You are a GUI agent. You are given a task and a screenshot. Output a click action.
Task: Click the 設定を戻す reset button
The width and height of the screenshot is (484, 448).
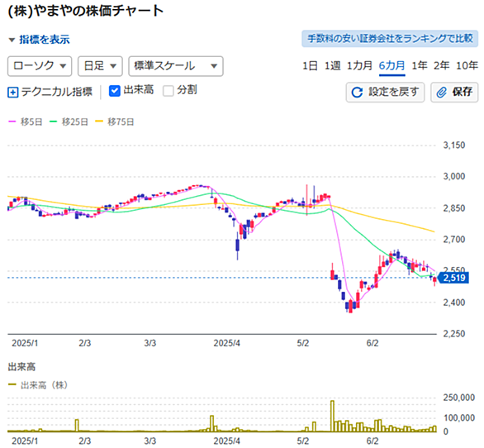pos(385,92)
